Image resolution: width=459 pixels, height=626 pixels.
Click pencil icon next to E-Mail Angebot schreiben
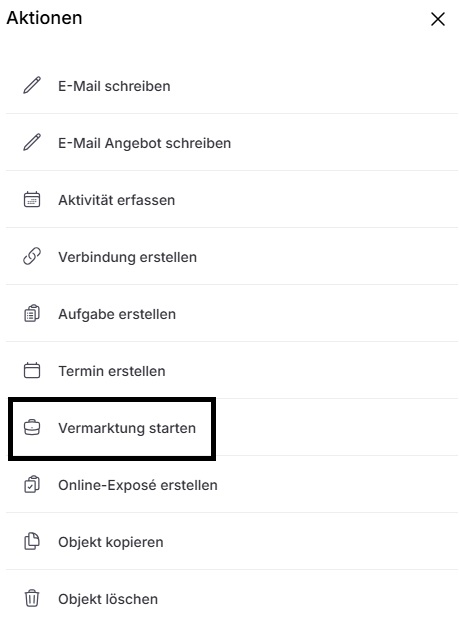click(x=32, y=142)
